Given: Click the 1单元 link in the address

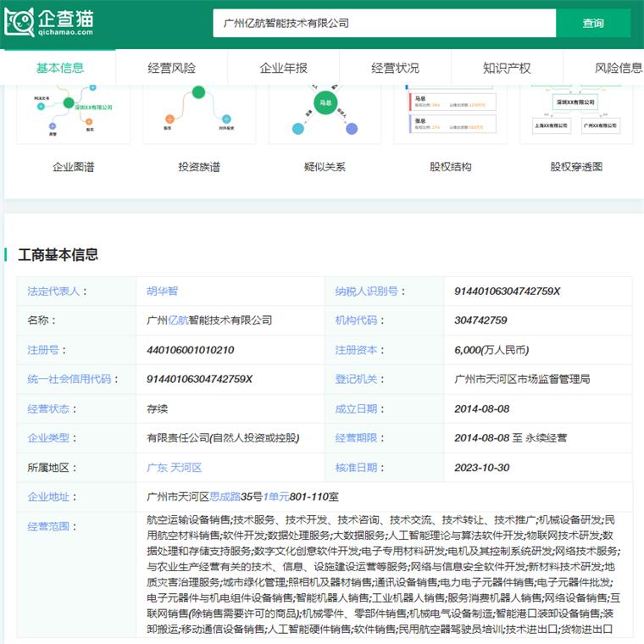Looking at the screenshot, I should coord(276,497).
